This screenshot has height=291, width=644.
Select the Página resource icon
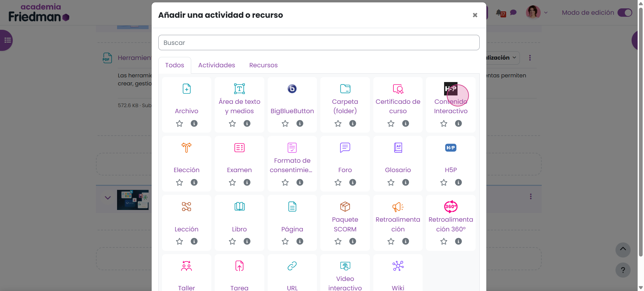[292, 207]
